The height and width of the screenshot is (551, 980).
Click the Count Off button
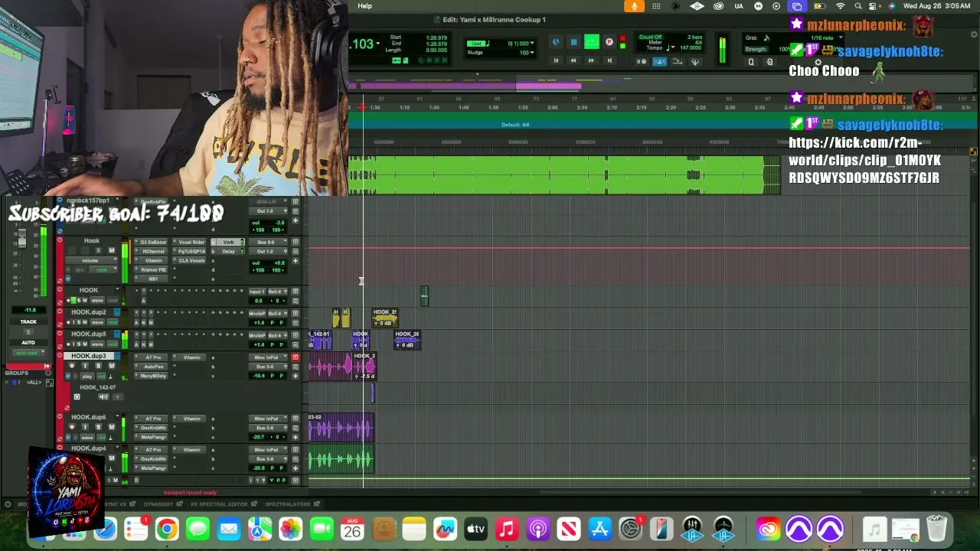tap(650, 37)
